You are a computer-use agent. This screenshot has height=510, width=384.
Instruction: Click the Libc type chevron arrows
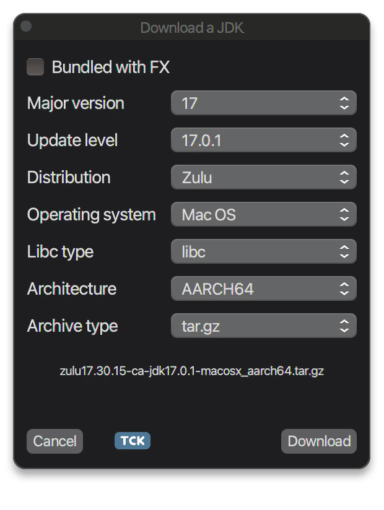point(344,252)
